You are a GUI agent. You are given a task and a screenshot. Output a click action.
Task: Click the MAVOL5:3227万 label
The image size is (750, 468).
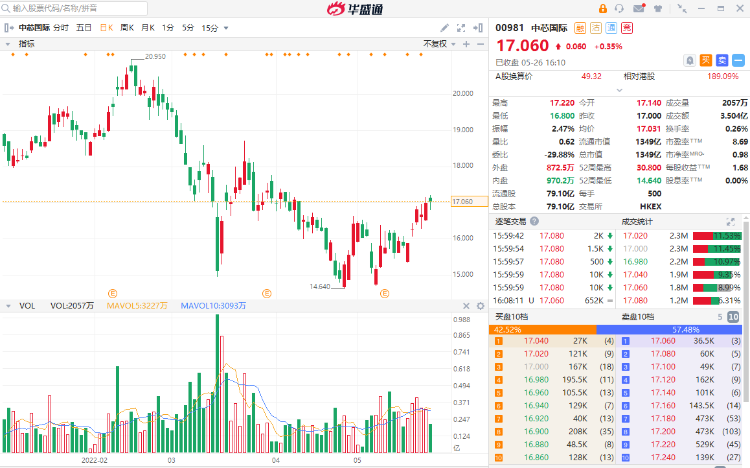137,306
